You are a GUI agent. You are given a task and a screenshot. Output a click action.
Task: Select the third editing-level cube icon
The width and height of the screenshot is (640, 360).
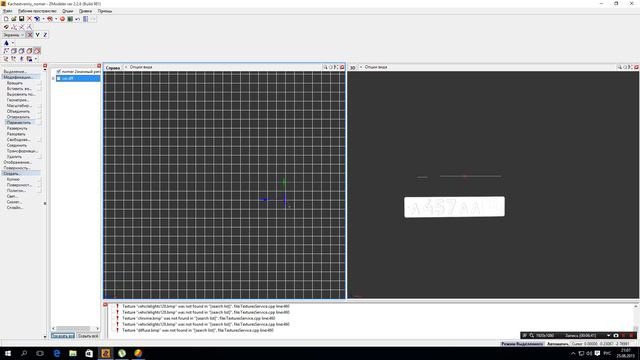pyautogui.click(x=22, y=51)
